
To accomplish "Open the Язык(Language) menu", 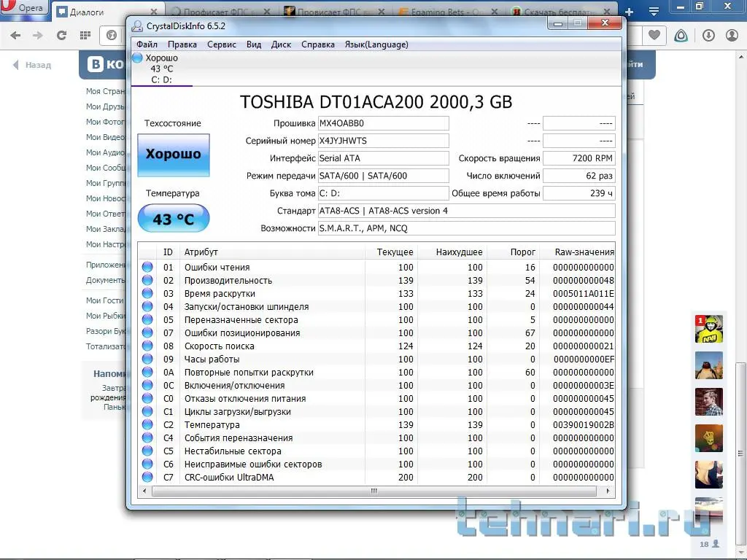I will (376, 44).
